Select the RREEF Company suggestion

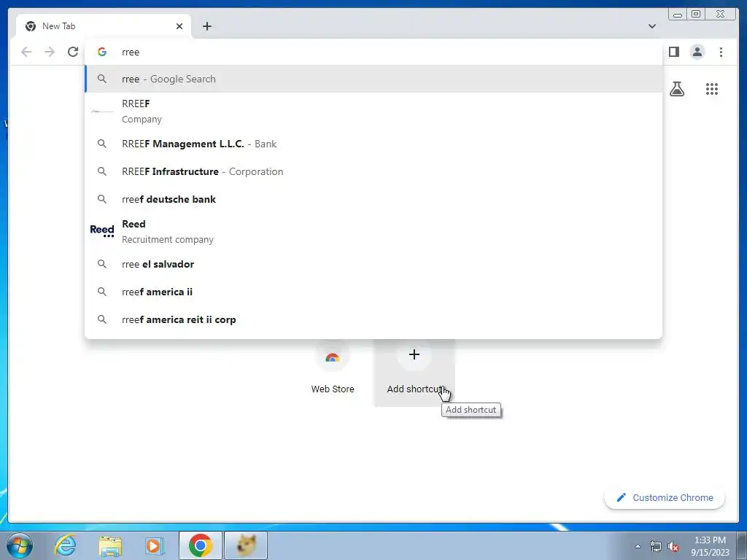pos(373,112)
